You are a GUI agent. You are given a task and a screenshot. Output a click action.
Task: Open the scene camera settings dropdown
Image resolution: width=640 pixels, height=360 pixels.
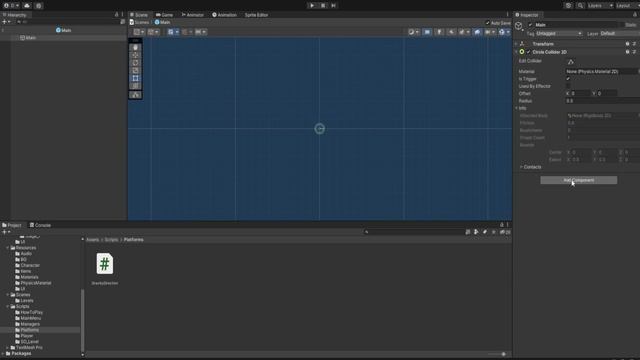click(490, 32)
